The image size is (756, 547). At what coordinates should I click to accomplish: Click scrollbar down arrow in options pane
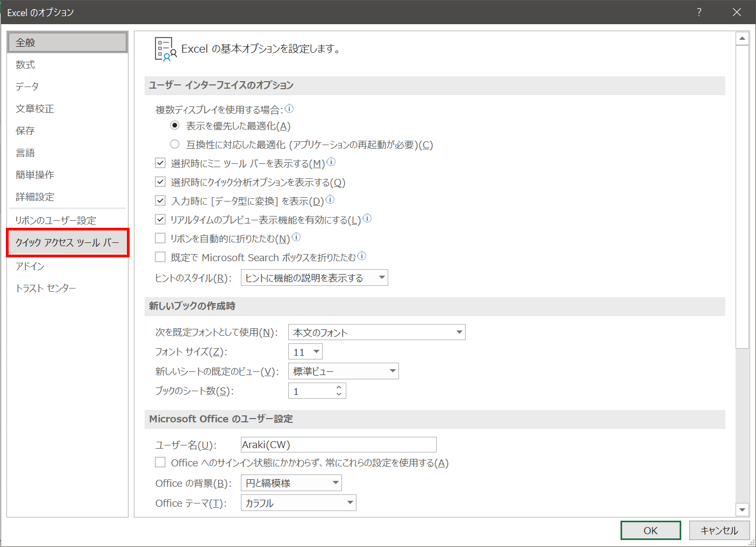tap(742, 509)
